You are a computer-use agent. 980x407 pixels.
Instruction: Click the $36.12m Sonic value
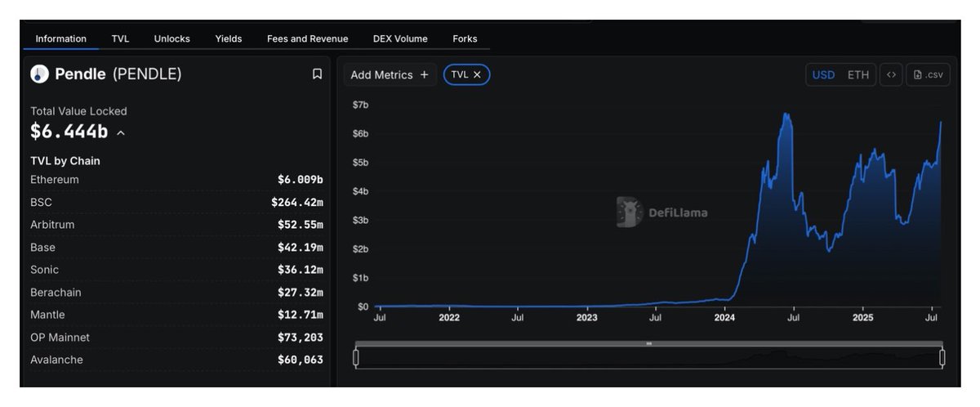301,270
